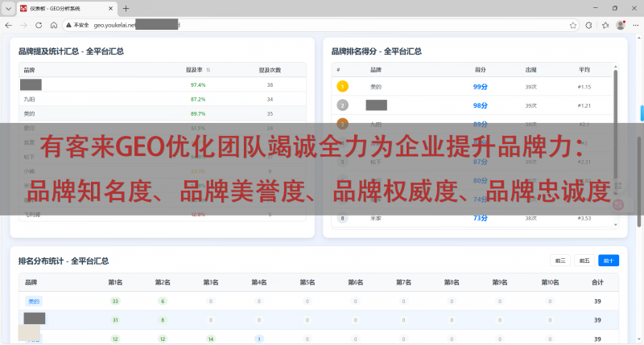This screenshot has height=345, width=644.
Task: Click the 美的 brand tag in distribution table
Action: point(34,302)
